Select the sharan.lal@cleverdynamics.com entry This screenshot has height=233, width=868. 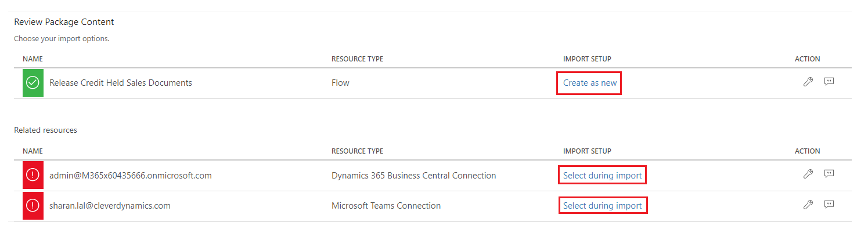point(110,206)
